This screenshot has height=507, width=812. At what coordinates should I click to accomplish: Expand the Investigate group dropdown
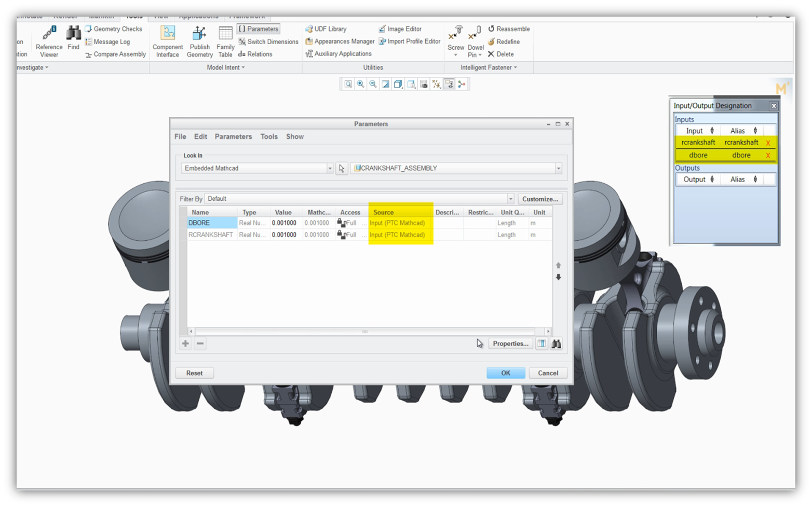coord(32,67)
